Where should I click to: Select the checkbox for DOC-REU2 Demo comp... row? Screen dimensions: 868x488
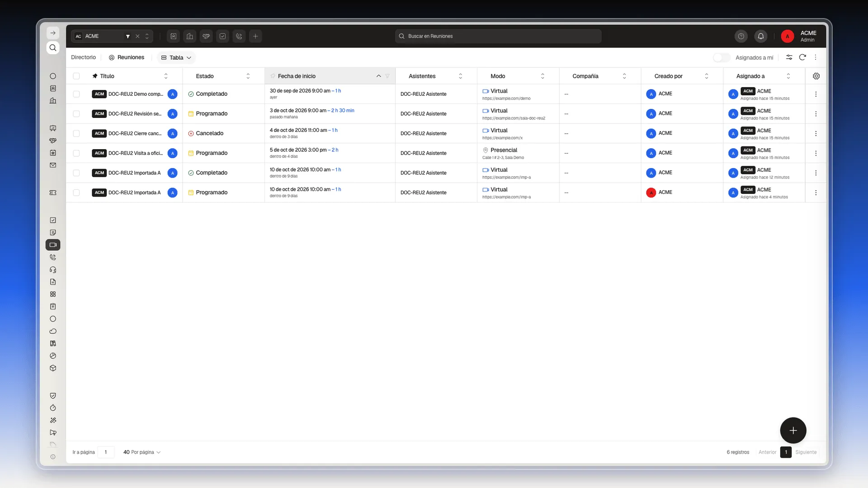click(x=76, y=94)
